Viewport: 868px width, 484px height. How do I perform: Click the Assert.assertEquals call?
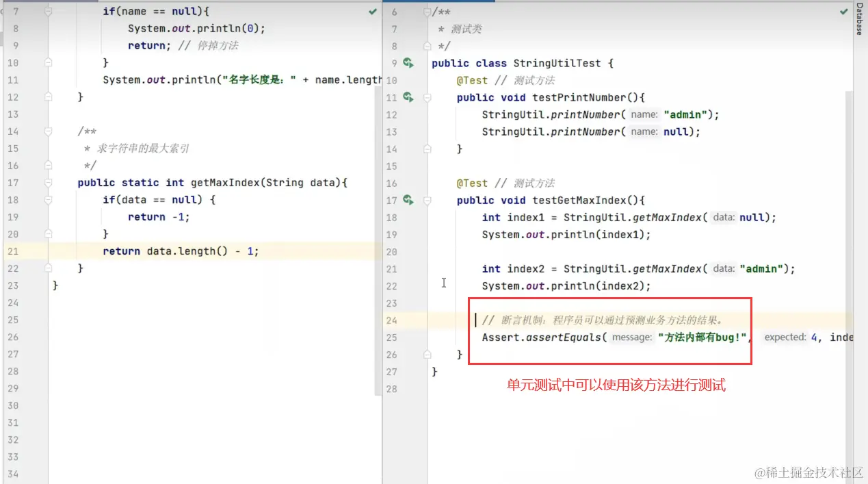tap(544, 337)
